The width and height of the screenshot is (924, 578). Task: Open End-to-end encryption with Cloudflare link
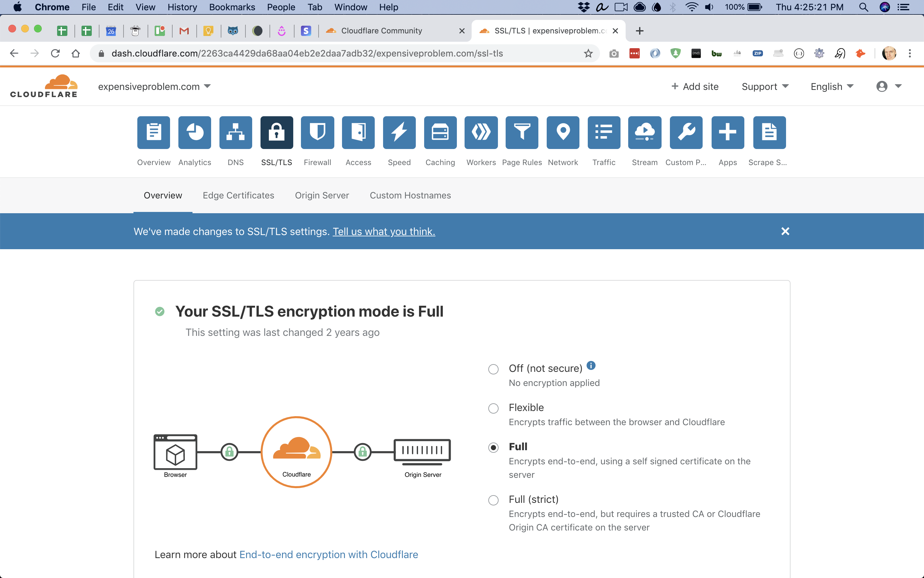tap(328, 554)
